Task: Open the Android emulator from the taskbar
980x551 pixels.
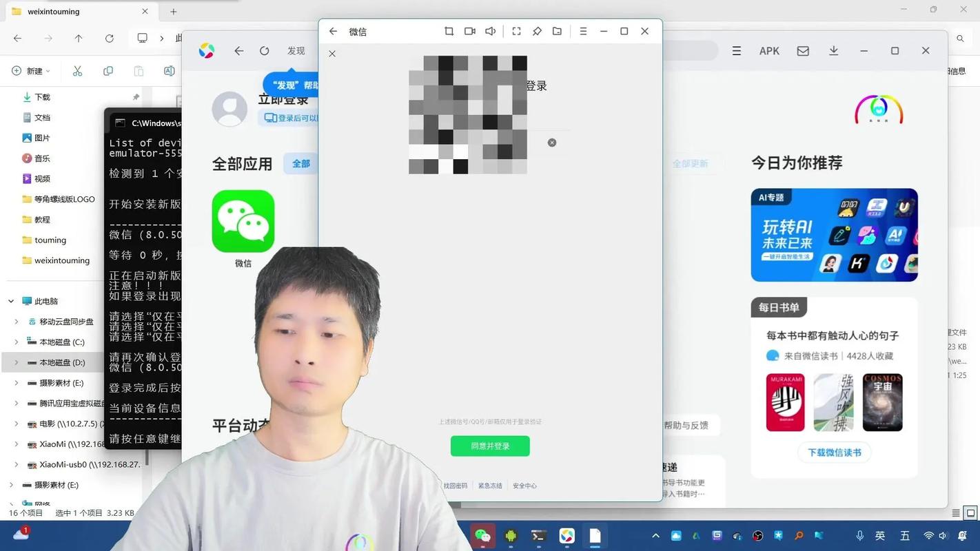Action: [x=510, y=536]
